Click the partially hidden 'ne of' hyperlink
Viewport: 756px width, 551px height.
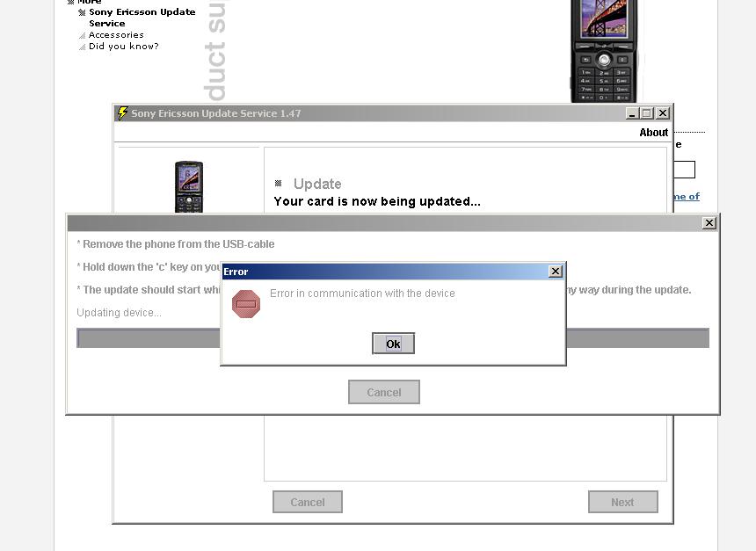687,196
